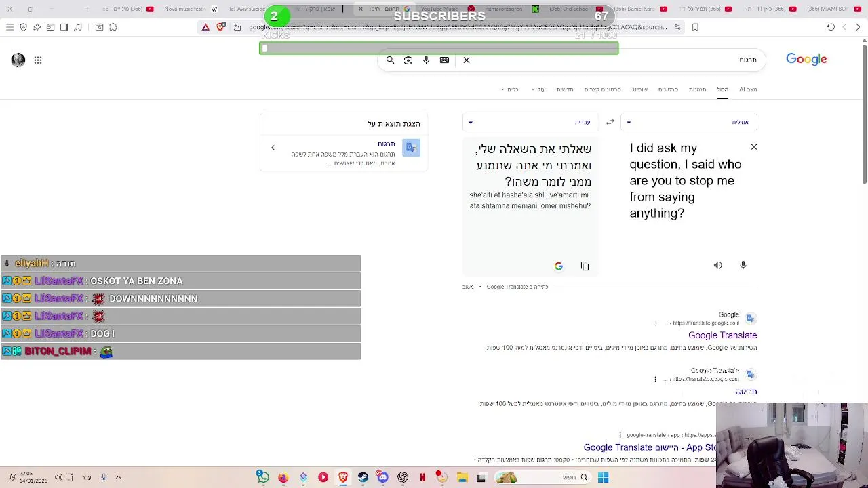
Task: Open Steam from the taskbar
Action: [363, 477]
